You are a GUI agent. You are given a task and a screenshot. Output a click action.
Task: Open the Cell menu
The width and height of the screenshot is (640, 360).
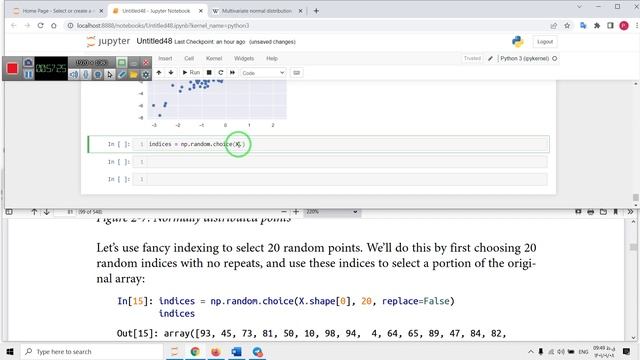click(189, 58)
